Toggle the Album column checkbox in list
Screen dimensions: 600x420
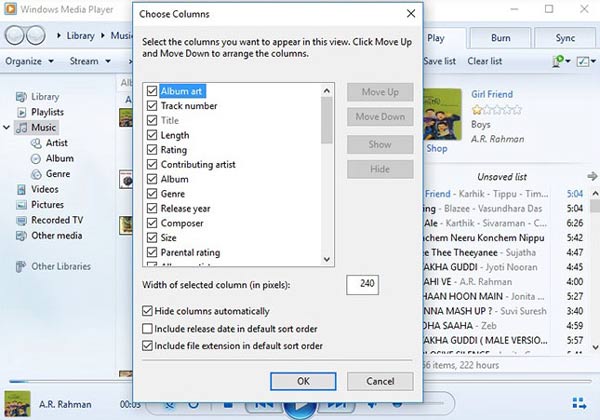tap(152, 179)
